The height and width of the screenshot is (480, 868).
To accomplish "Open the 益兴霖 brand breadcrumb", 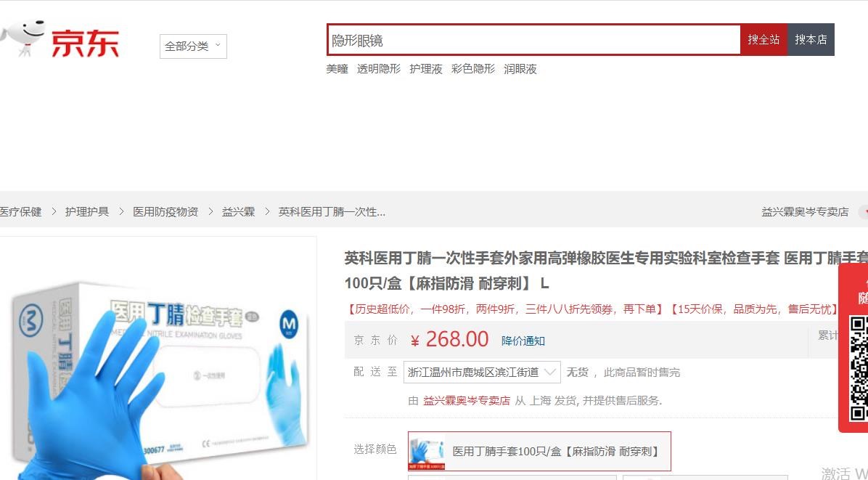I will [238, 211].
